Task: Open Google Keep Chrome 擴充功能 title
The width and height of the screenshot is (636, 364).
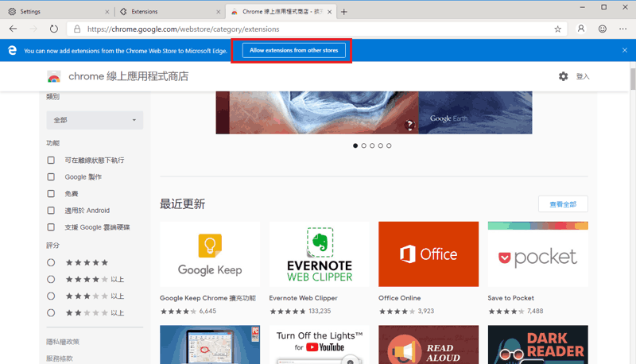Action: click(x=207, y=298)
